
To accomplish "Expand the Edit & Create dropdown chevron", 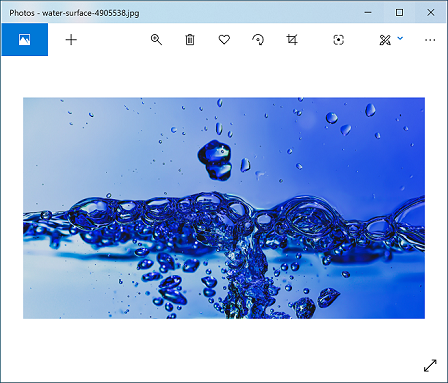I will tap(400, 38).
